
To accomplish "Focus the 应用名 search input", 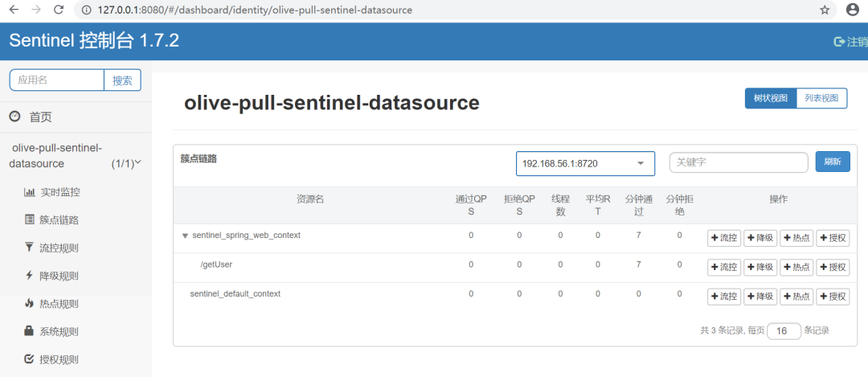I will point(57,80).
